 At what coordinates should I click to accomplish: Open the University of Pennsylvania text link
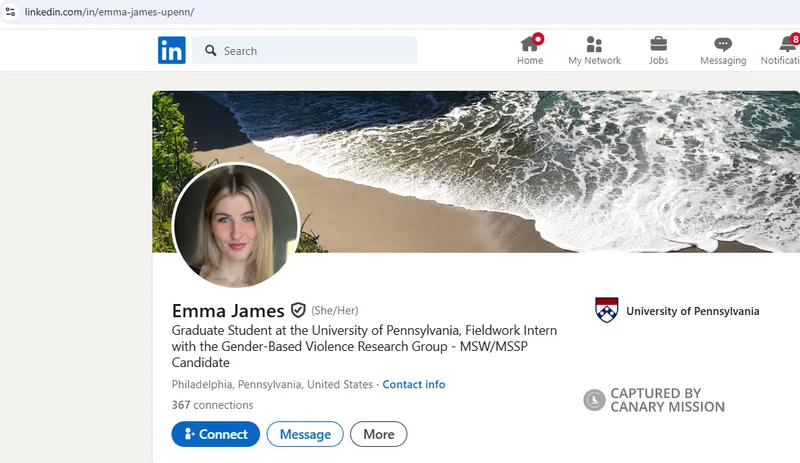click(692, 311)
